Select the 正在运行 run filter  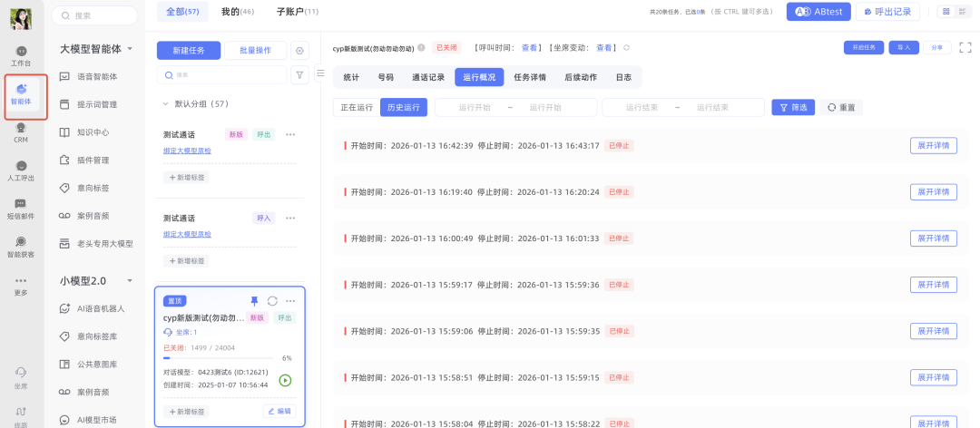[x=357, y=107]
